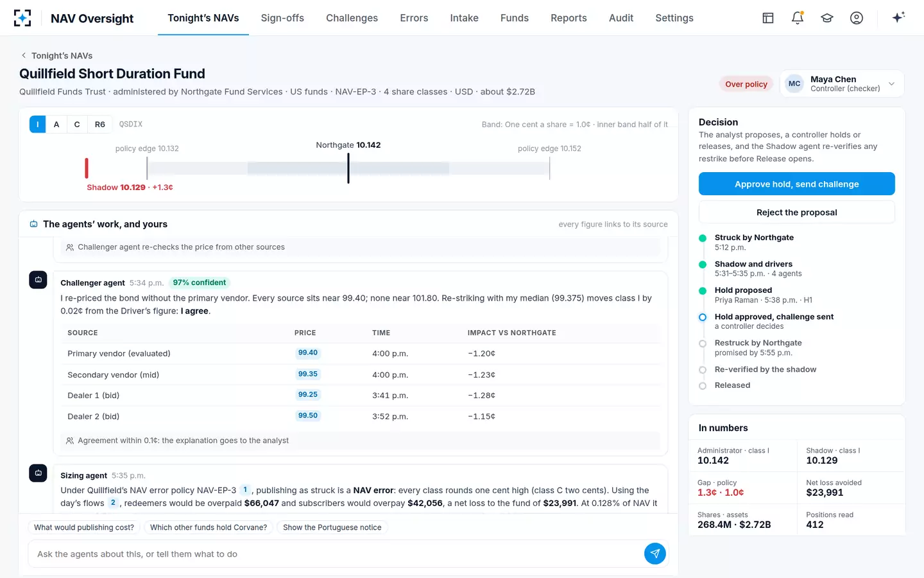Click the back chevron beside Tonight's NAVs
Image resolution: width=924 pixels, height=578 pixels.
(x=24, y=56)
